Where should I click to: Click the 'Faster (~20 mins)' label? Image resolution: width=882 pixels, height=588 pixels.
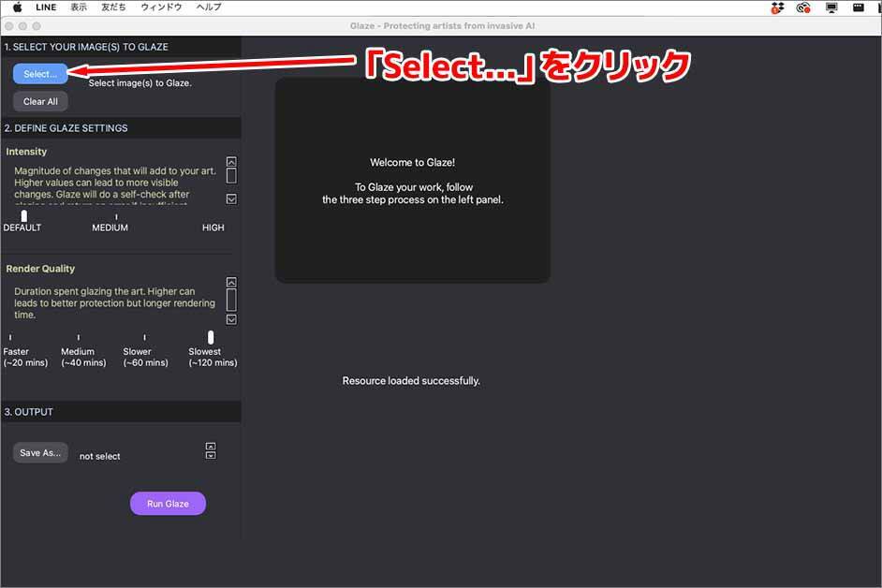click(x=25, y=357)
